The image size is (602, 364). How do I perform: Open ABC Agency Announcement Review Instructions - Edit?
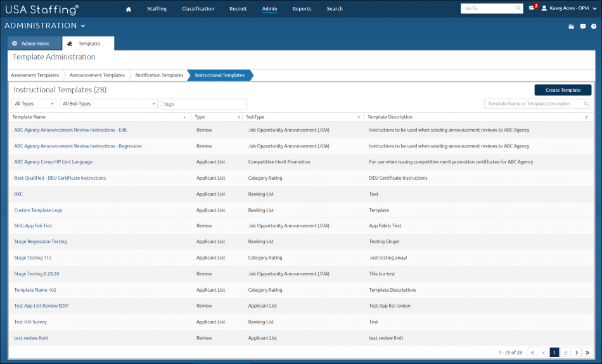tap(70, 130)
